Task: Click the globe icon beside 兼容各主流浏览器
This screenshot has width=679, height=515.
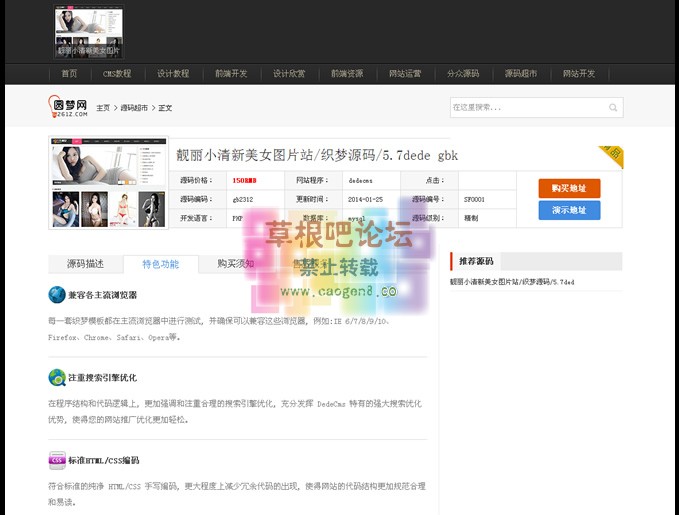Action: pos(57,295)
